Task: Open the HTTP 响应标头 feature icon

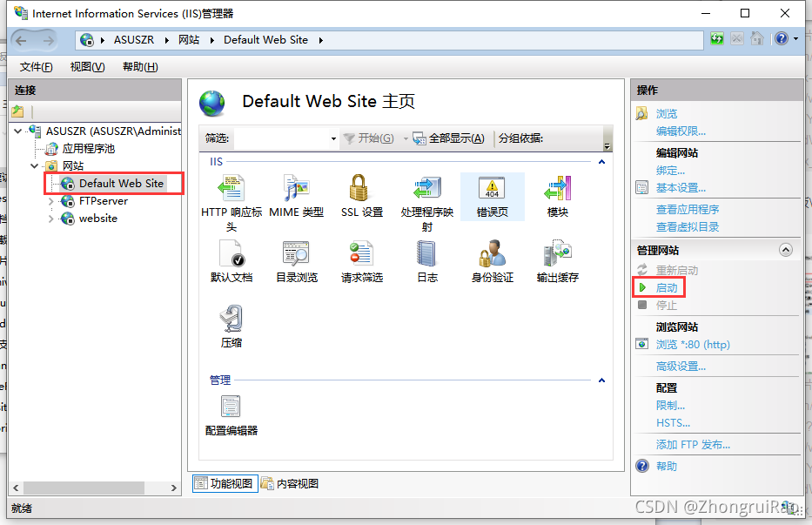Action: pyautogui.click(x=232, y=188)
